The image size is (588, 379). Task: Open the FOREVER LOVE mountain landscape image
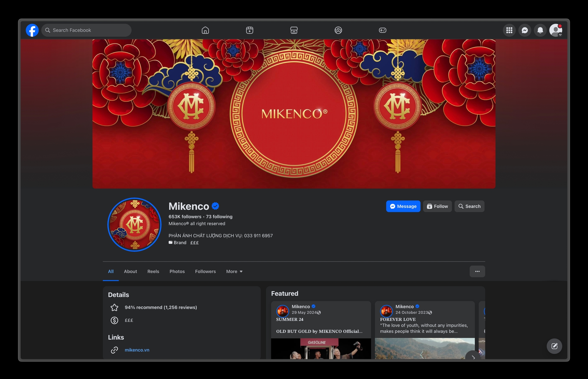point(425,348)
